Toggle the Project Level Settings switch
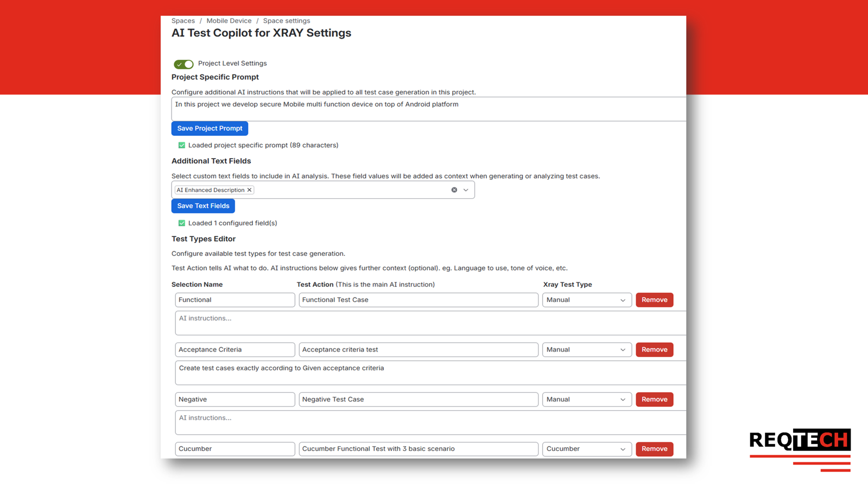 pyautogui.click(x=183, y=64)
